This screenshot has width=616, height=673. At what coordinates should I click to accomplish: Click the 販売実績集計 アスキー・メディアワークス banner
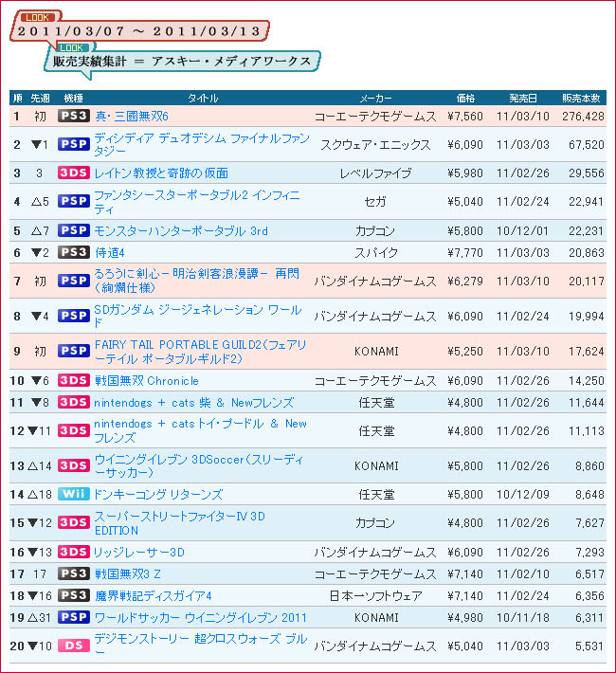(x=182, y=62)
